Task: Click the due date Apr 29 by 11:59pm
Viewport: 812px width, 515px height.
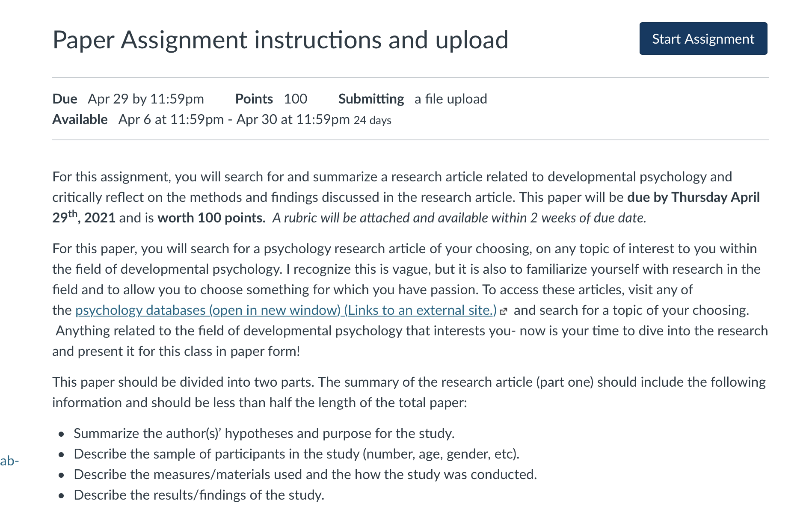Action: click(x=145, y=99)
